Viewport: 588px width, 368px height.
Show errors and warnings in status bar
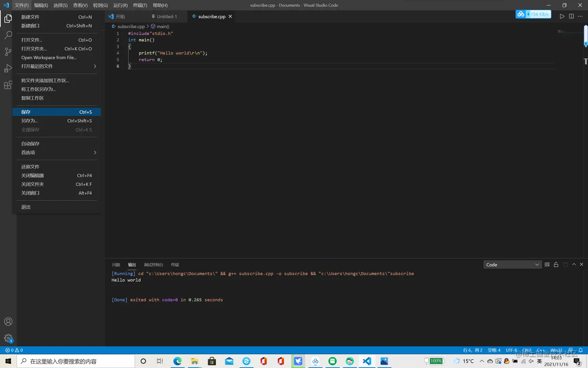(14, 350)
